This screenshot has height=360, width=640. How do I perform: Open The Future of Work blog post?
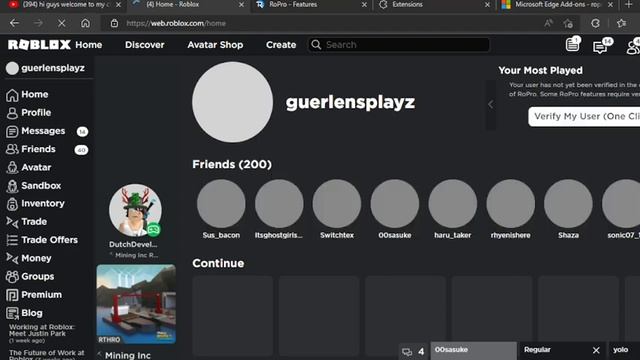(x=46, y=354)
